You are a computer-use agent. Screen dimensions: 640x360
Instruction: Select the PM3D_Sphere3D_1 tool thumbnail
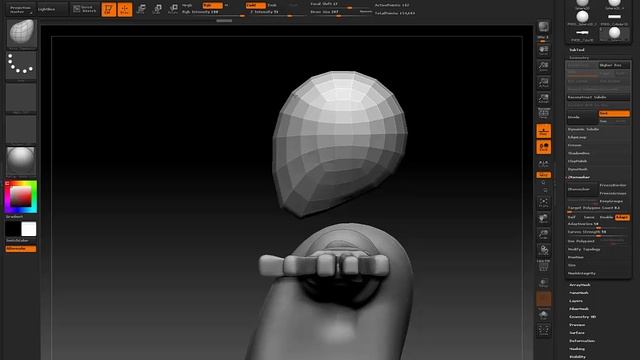pyautogui.click(x=582, y=19)
